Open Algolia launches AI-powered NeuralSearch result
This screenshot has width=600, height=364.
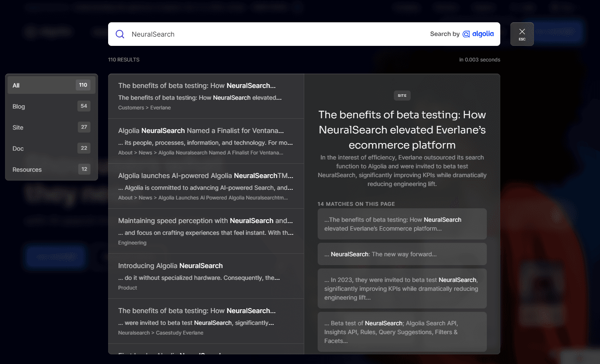[206, 186]
